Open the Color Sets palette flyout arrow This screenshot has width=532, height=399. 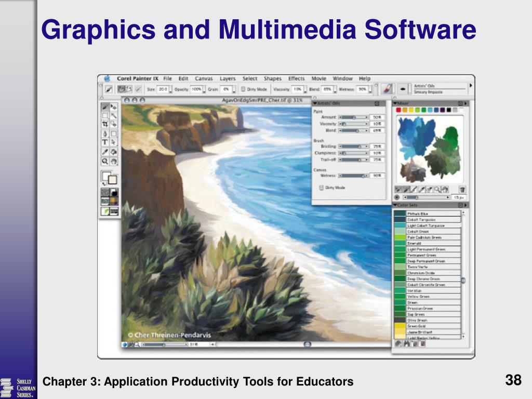pyautogui.click(x=466, y=205)
